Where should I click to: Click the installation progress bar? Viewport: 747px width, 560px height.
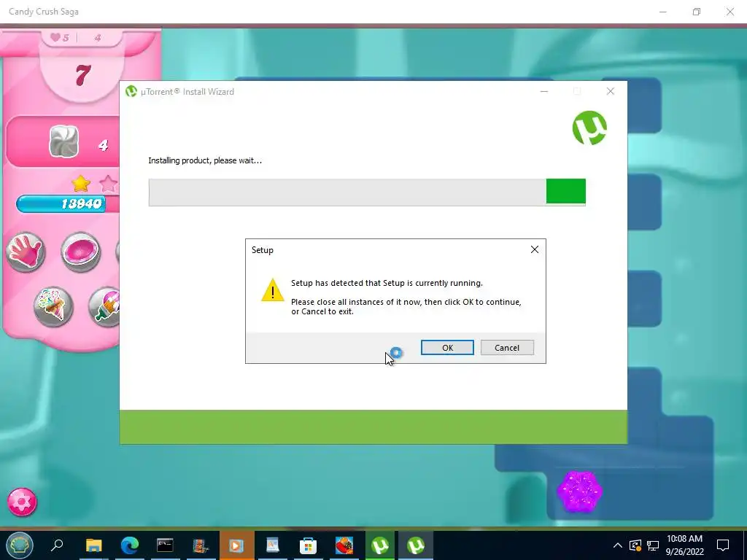[x=367, y=192]
